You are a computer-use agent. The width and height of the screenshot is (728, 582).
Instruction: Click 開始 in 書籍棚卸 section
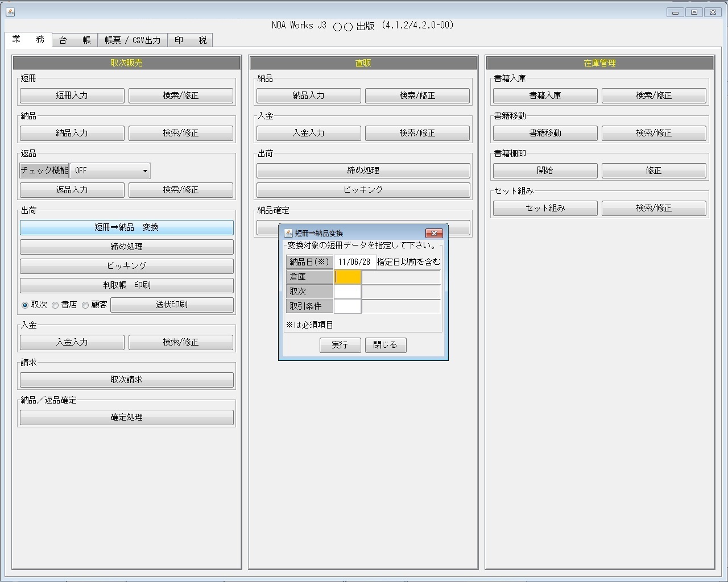[x=545, y=171]
